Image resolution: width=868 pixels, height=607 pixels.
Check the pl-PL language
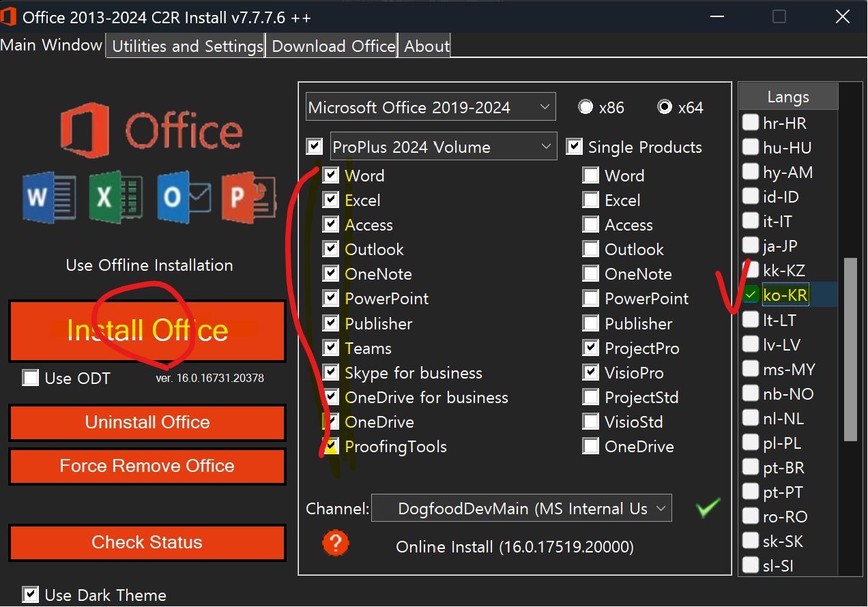coord(751,443)
